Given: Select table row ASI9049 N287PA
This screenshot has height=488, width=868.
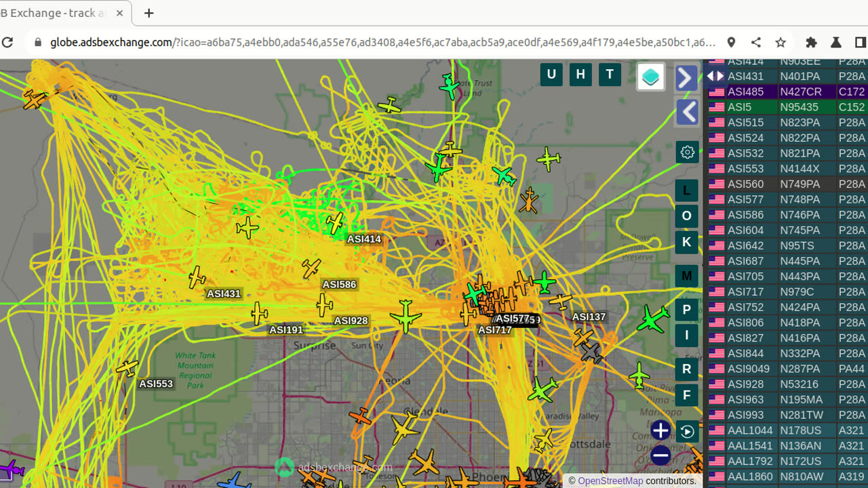Looking at the screenshot, I should pos(787,369).
